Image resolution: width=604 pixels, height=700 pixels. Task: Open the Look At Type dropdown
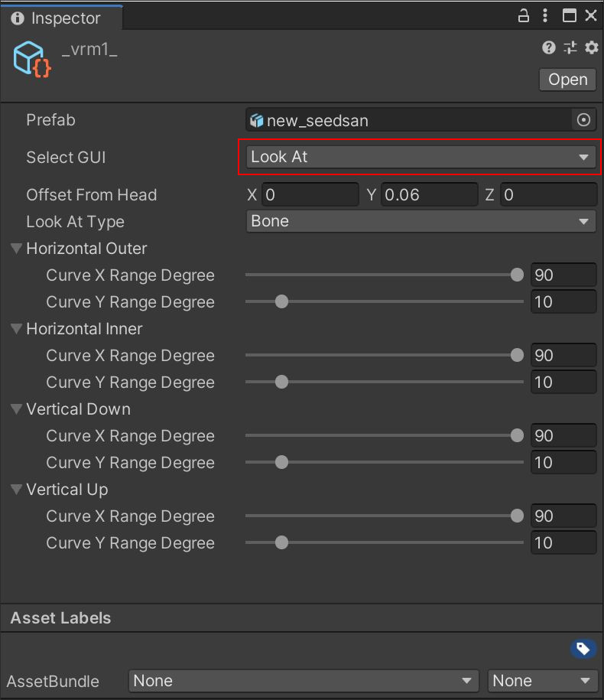click(420, 221)
